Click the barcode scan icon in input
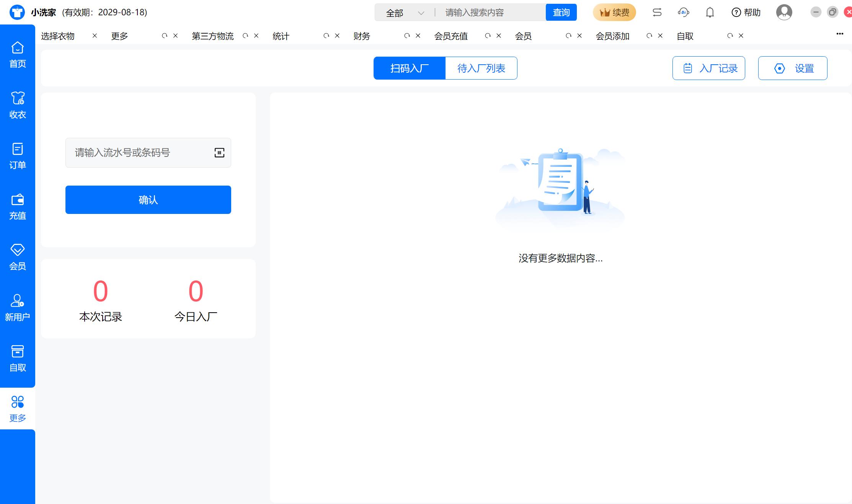This screenshot has height=504, width=852. 219,153
